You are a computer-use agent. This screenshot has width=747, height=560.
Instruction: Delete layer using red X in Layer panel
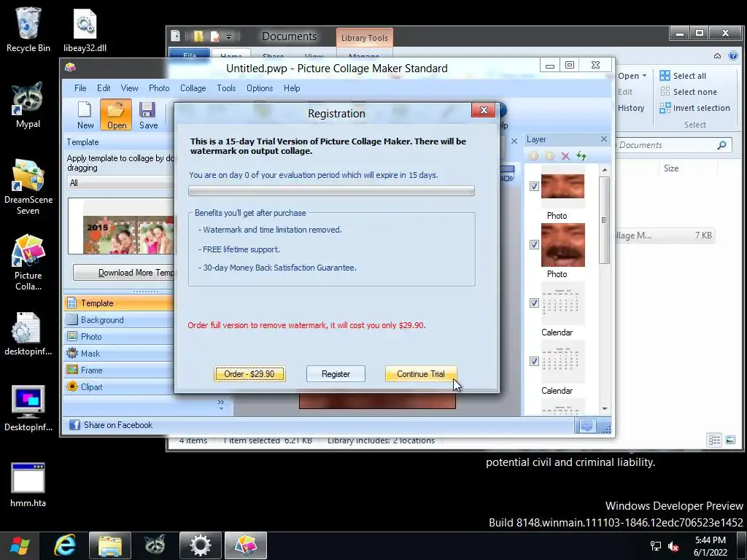click(x=565, y=156)
